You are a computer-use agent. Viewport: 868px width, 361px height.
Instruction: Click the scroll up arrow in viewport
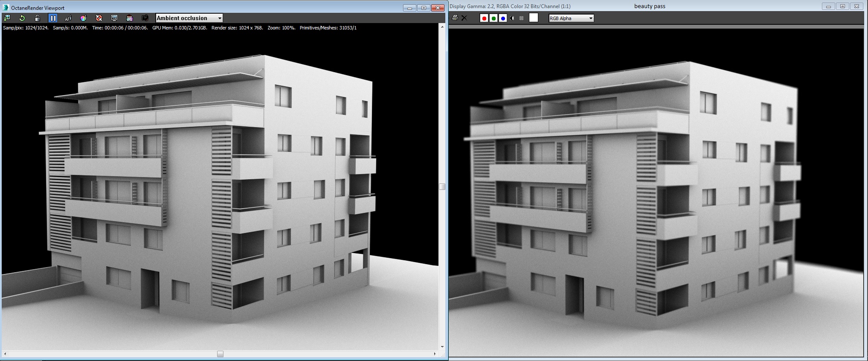coord(442,27)
